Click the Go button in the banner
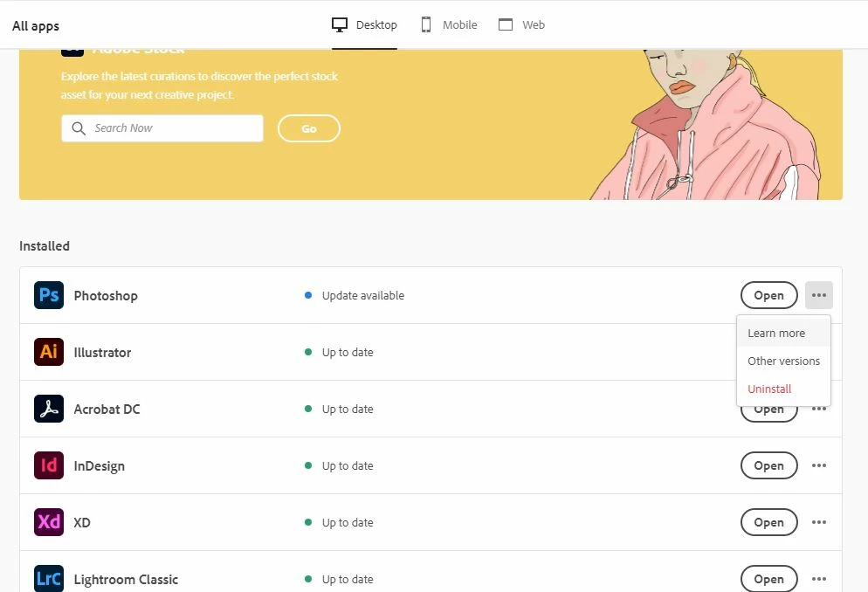 [309, 128]
